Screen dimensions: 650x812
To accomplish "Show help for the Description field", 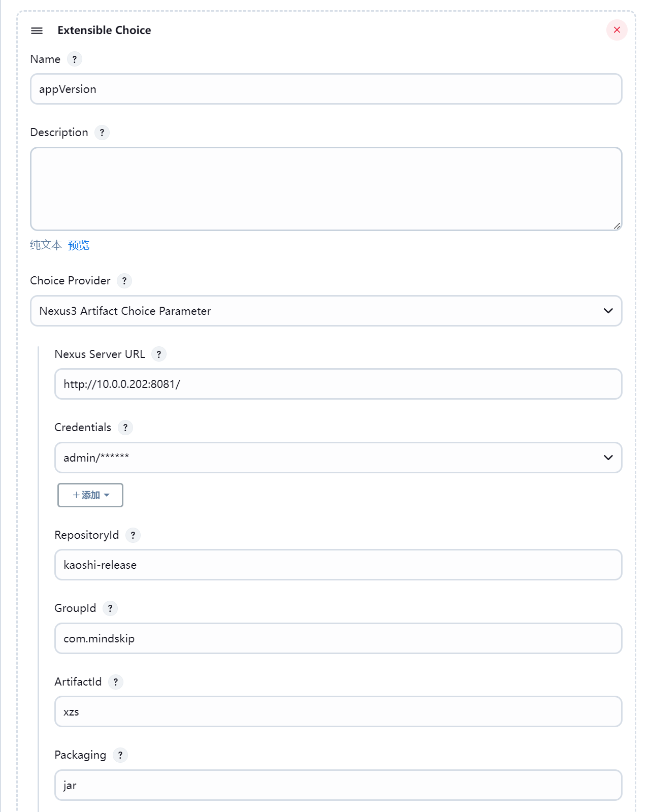I will pos(102,133).
